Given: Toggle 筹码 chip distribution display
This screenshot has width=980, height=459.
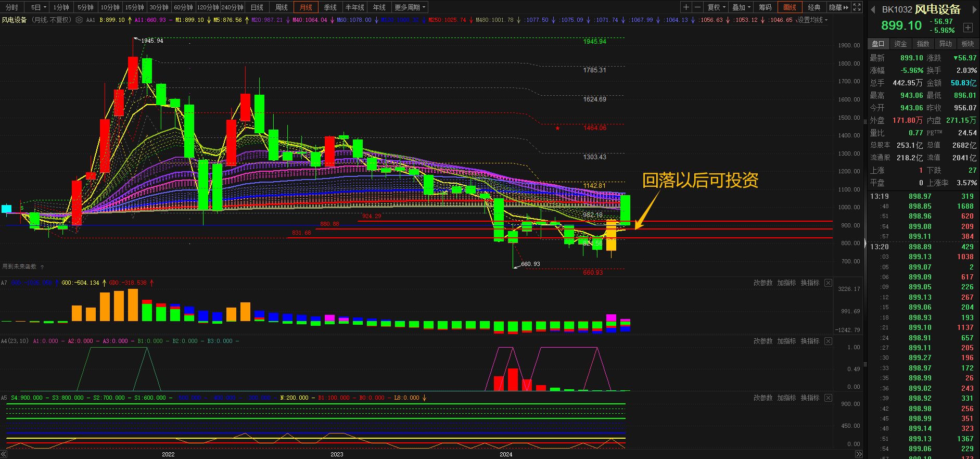Looking at the screenshot, I should point(765,7).
